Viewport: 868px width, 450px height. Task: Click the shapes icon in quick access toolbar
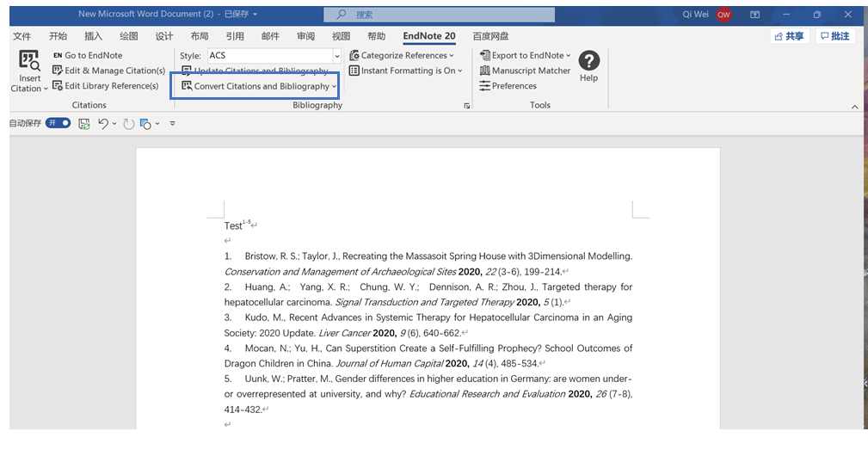[145, 123]
